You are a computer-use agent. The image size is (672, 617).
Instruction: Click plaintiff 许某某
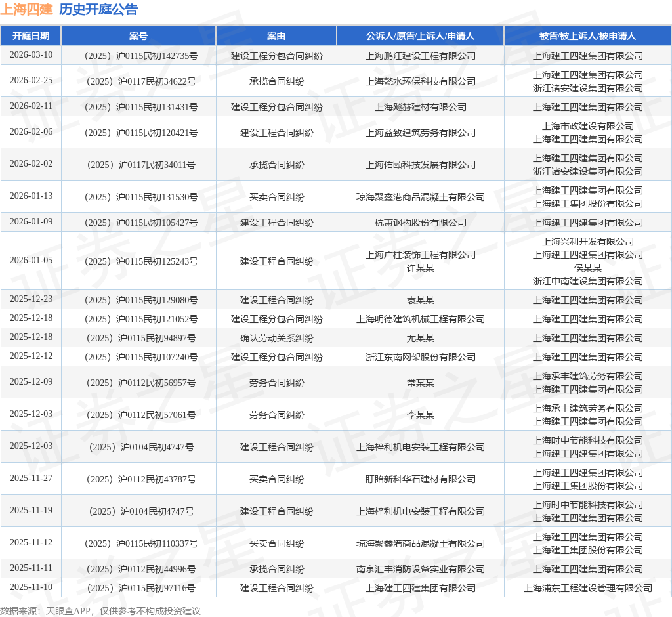pos(421,268)
